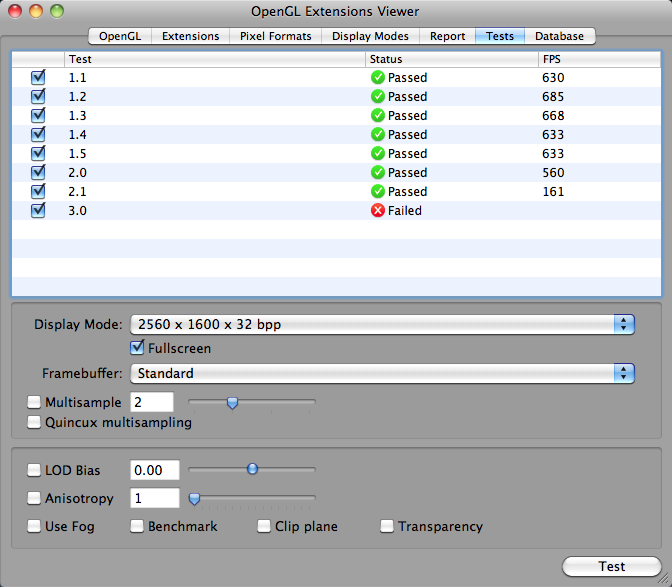Click the Multisample value field
Image resolution: width=672 pixels, height=587 pixels.
click(x=152, y=402)
